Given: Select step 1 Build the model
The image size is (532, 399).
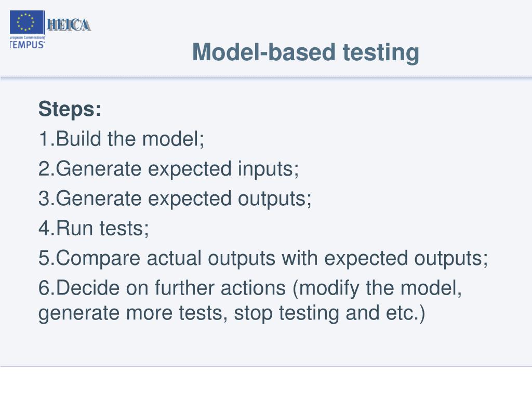Looking at the screenshot, I should [x=122, y=138].
